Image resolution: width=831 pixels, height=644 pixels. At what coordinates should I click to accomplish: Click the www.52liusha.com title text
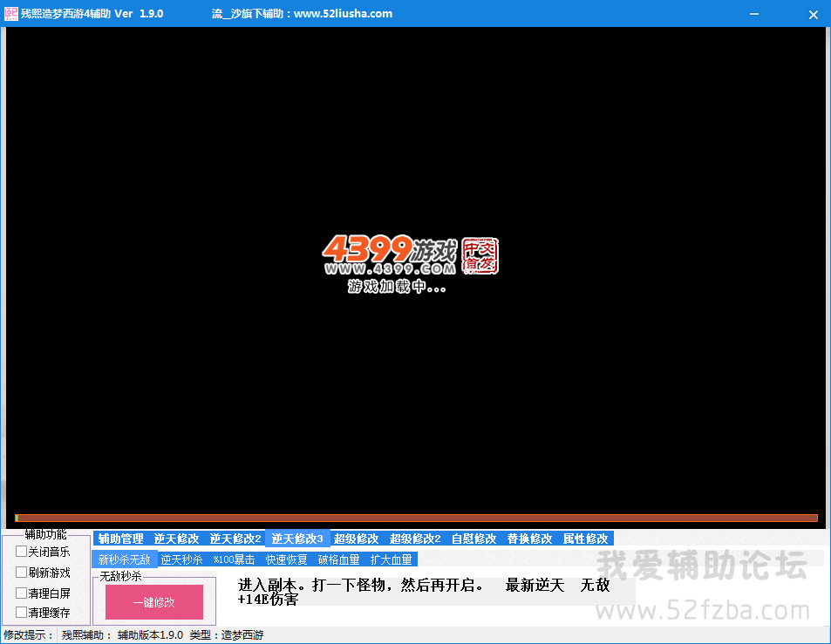tap(343, 14)
